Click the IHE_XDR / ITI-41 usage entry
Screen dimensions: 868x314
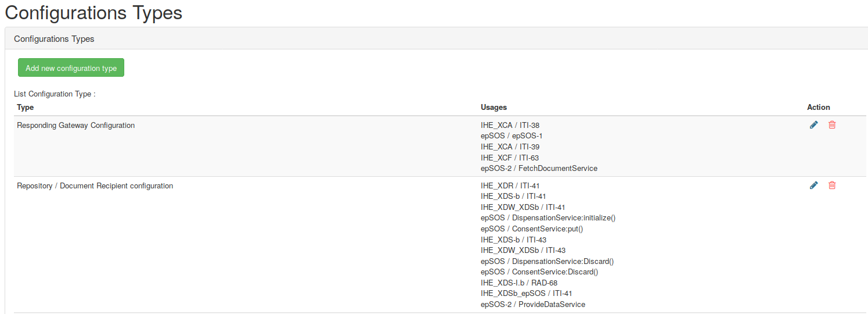coord(510,186)
